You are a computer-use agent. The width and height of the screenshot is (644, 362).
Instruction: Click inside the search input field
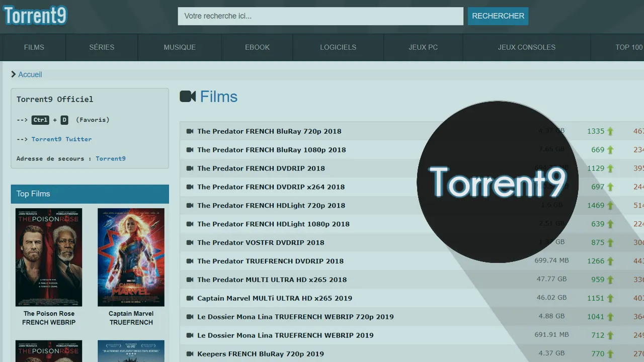pos(320,16)
